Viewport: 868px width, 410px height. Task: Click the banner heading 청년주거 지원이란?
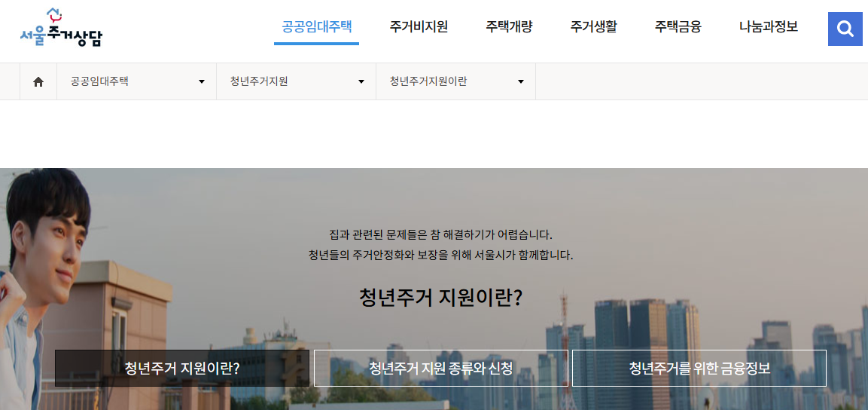coord(440,298)
